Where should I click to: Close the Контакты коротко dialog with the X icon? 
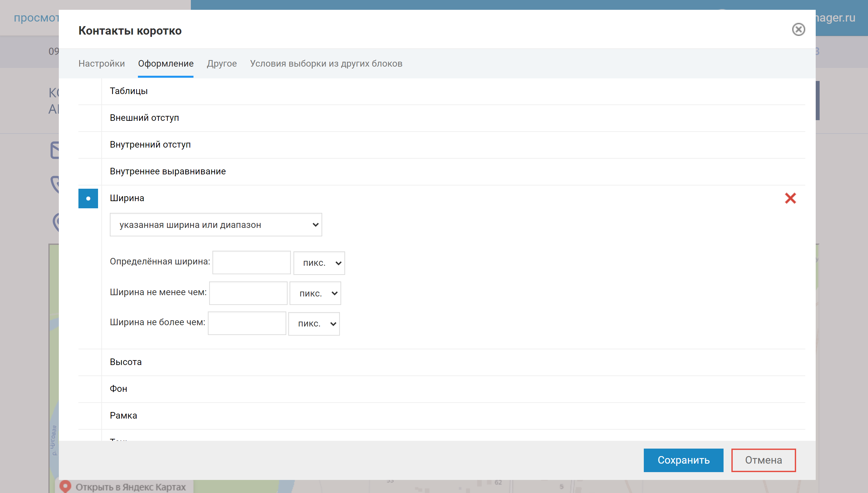tap(798, 29)
